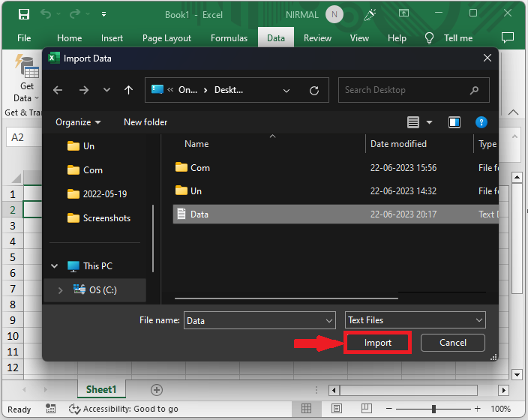The width and height of the screenshot is (528, 420).
Task: Click the Get Data button icon
Action: pyautogui.click(x=26, y=66)
